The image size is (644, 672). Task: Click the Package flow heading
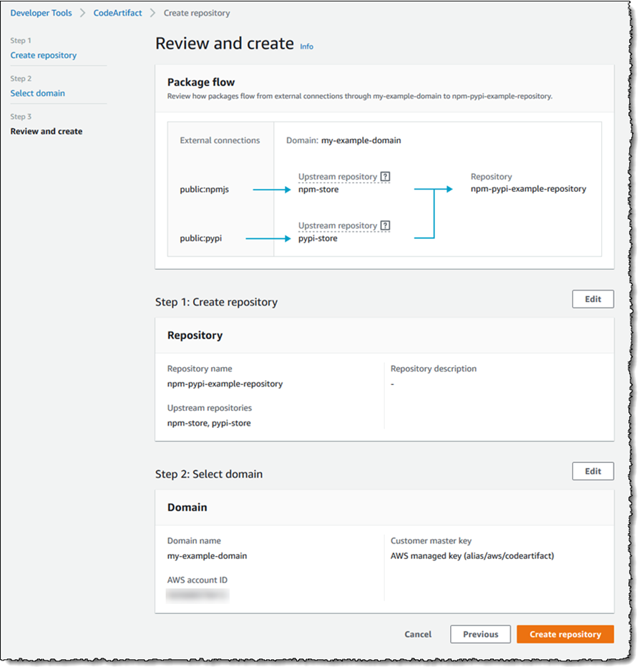click(x=203, y=83)
